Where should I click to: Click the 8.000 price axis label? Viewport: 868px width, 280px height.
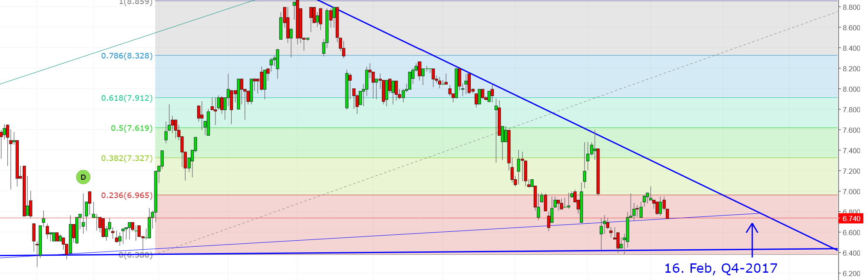(x=851, y=89)
